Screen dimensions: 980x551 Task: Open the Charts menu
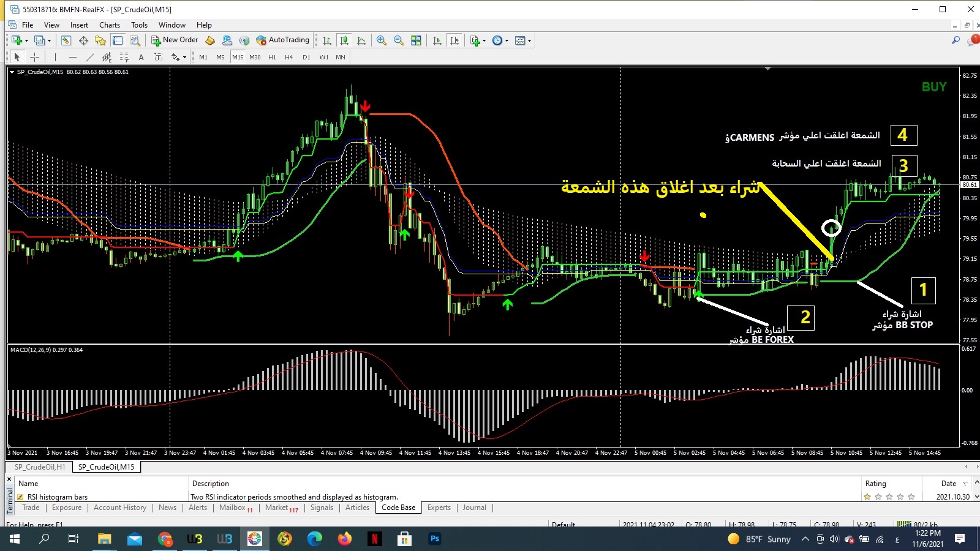point(110,25)
